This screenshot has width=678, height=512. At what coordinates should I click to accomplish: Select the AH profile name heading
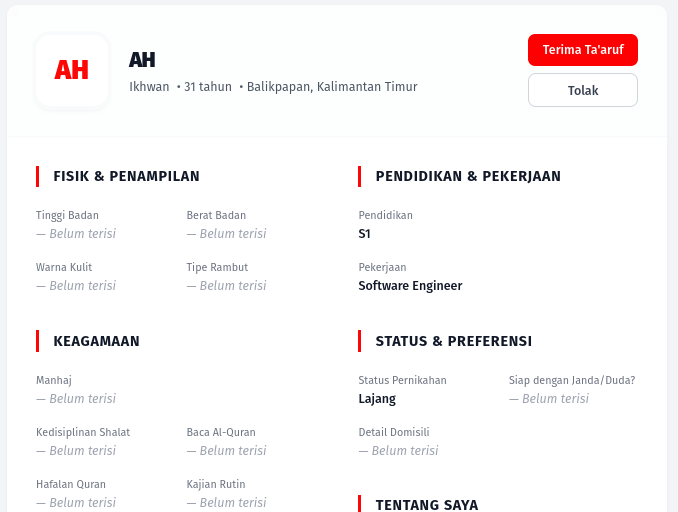coord(142,60)
